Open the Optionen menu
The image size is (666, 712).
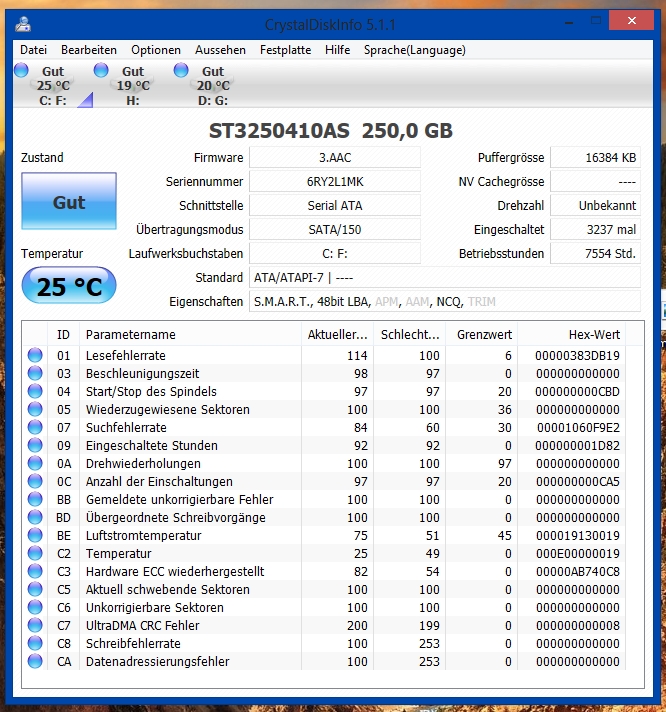pos(156,50)
